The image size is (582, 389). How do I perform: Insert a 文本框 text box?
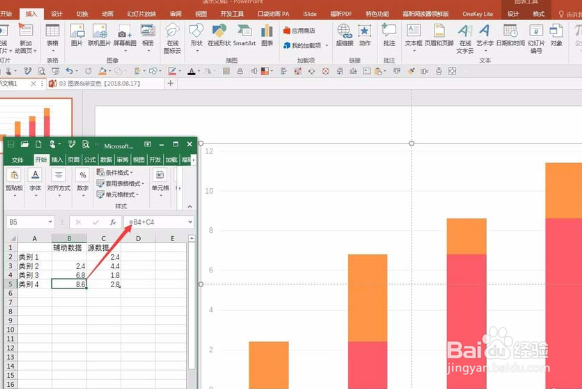pos(413,31)
